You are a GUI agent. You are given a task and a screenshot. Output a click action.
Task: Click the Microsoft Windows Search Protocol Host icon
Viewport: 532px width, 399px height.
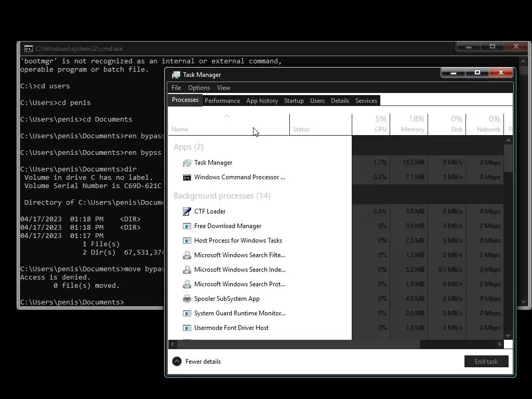[187, 284]
